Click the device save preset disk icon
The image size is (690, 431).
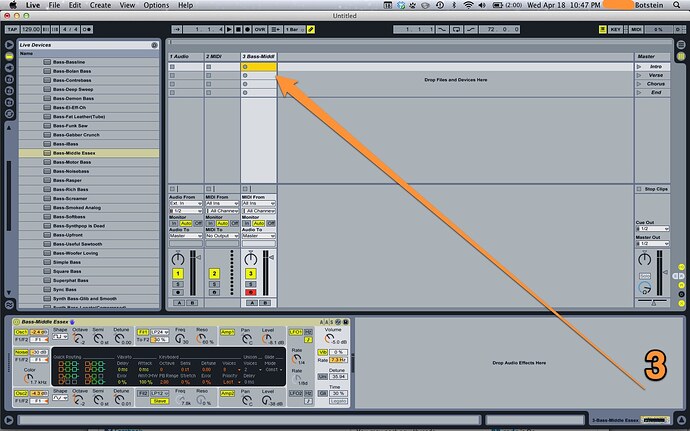pos(346,322)
